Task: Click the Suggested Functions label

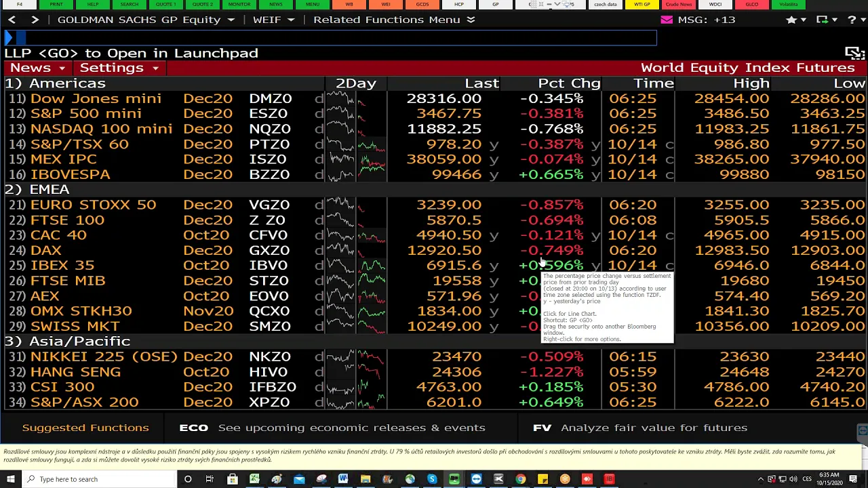Action: [85, 428]
